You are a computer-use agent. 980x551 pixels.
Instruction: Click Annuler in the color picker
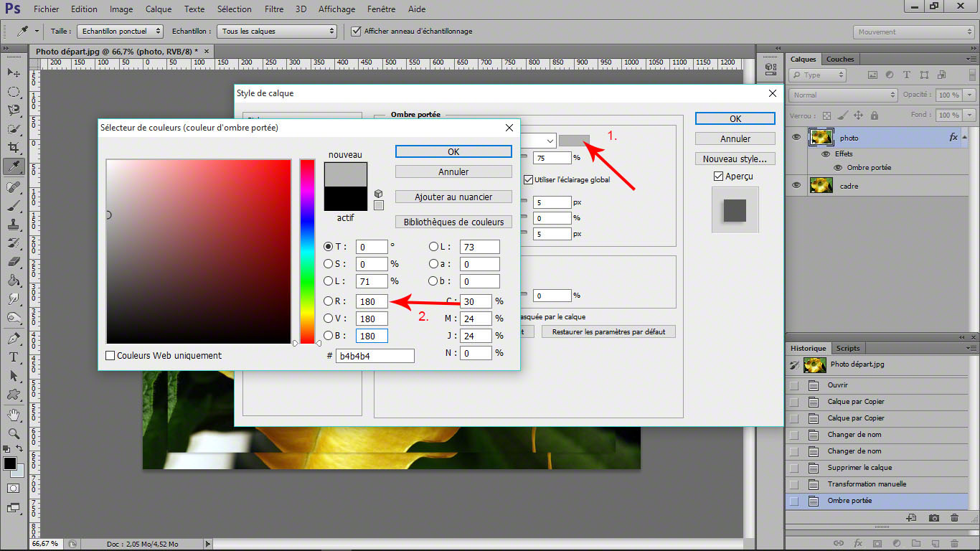click(x=453, y=171)
